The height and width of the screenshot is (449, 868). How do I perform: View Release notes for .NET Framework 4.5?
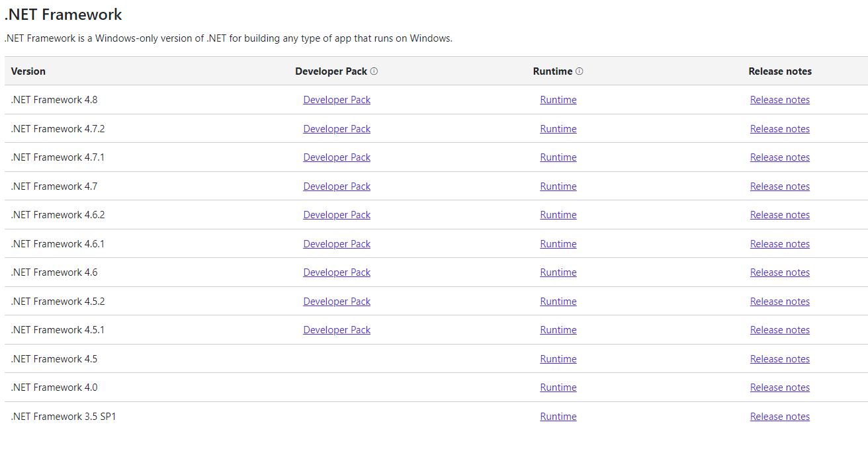coord(780,359)
